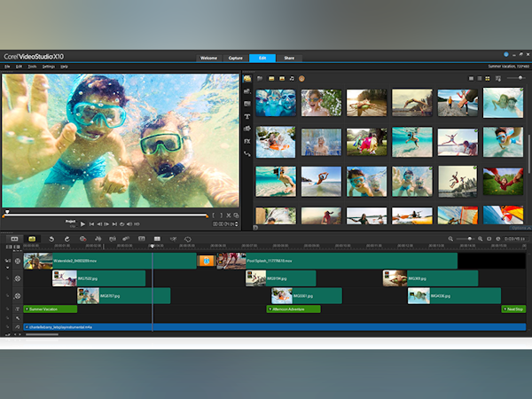Select the orange transition between video clips
Screen dimensions: 532x399
tap(207, 261)
